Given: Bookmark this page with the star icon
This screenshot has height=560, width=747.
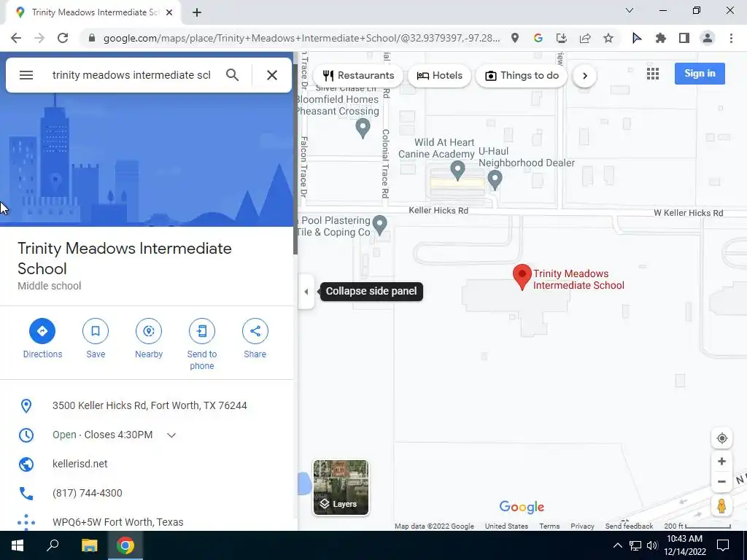Looking at the screenshot, I should 608,38.
